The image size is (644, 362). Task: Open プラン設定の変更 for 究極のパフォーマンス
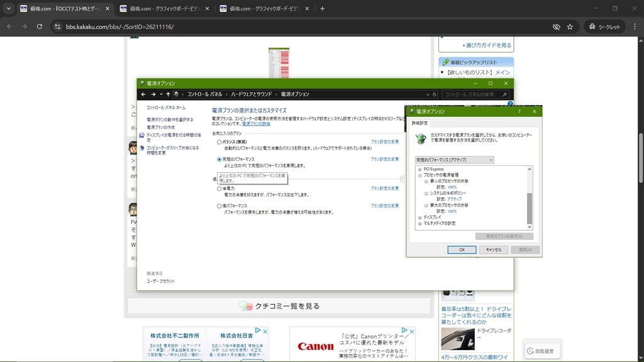(x=384, y=159)
